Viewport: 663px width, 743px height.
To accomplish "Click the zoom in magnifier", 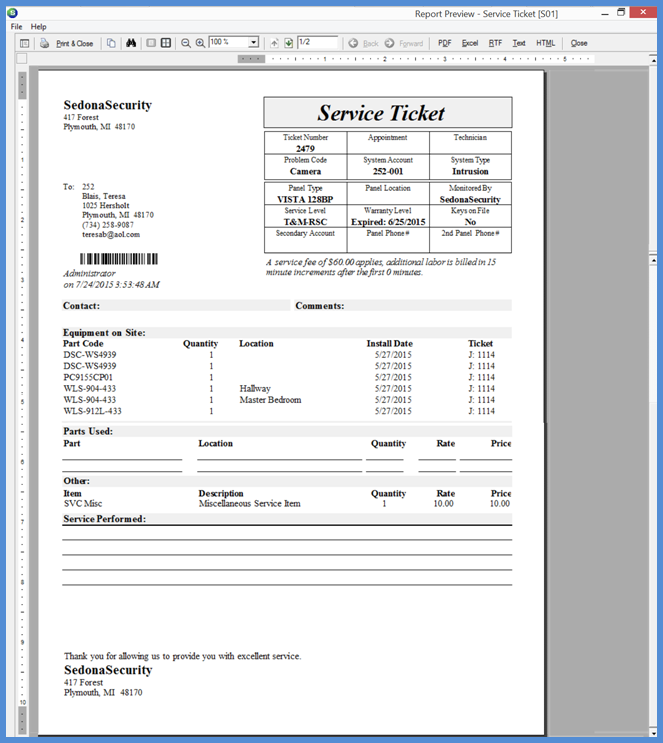I will 200,43.
